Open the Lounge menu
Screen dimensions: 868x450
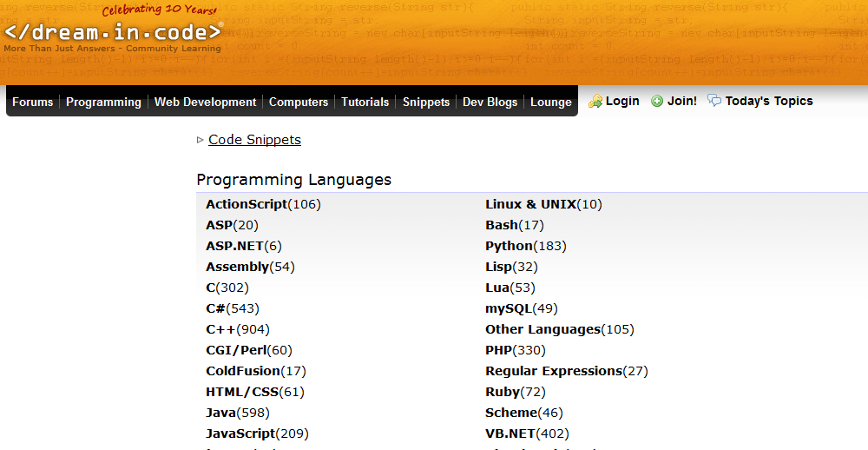tap(551, 102)
